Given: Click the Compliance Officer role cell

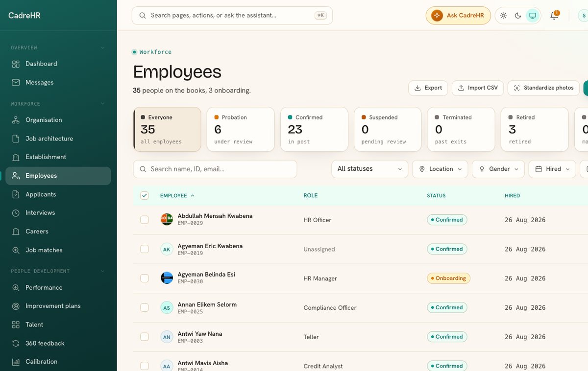Looking at the screenshot, I should [x=330, y=308].
